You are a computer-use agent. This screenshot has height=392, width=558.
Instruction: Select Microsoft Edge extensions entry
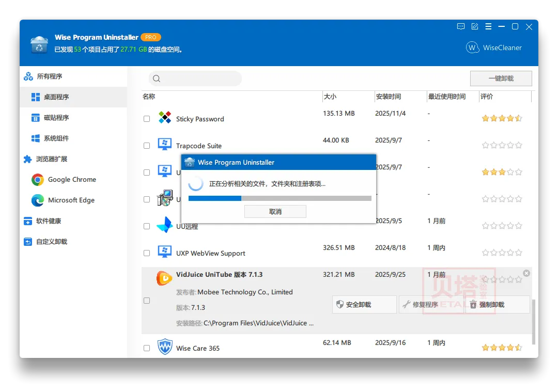[73, 200]
